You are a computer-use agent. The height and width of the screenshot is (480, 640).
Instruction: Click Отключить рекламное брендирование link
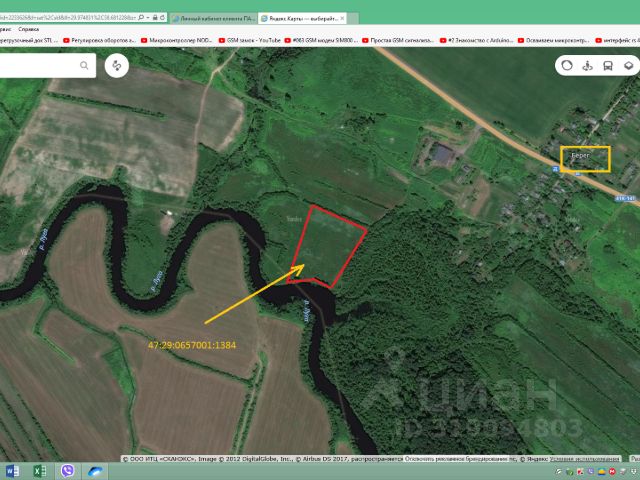pyautogui.click(x=456, y=459)
